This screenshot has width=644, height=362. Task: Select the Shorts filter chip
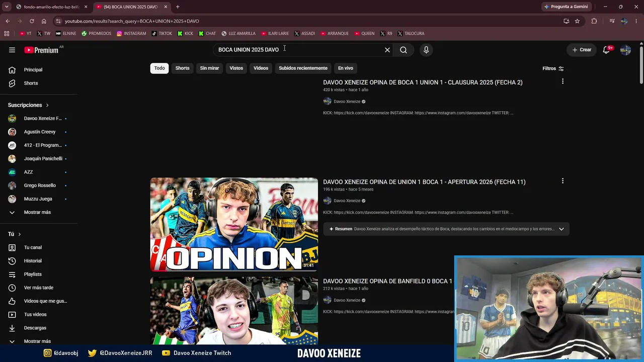182,68
